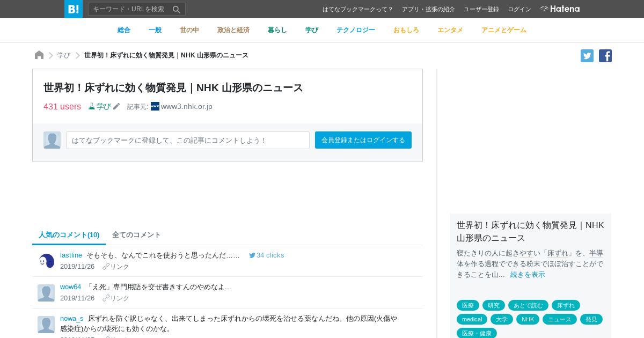644x338 pixels.
Task: Click ログイン link in header
Action: pyautogui.click(x=519, y=9)
